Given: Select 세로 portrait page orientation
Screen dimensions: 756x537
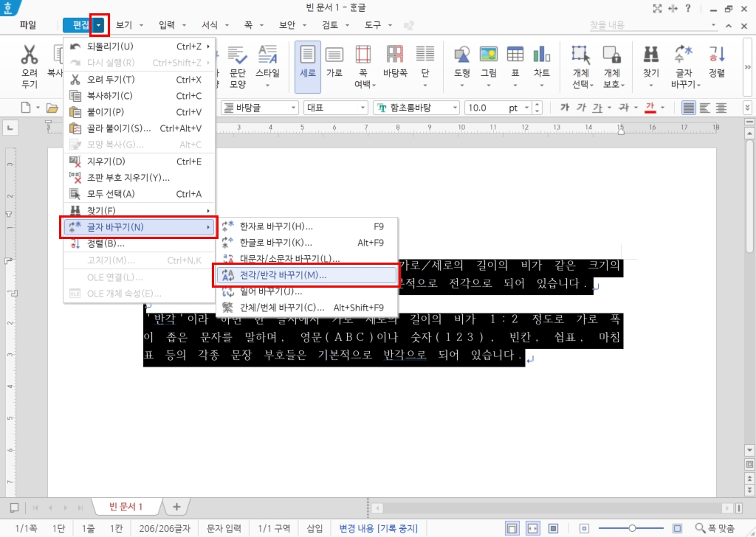Looking at the screenshot, I should [308, 66].
